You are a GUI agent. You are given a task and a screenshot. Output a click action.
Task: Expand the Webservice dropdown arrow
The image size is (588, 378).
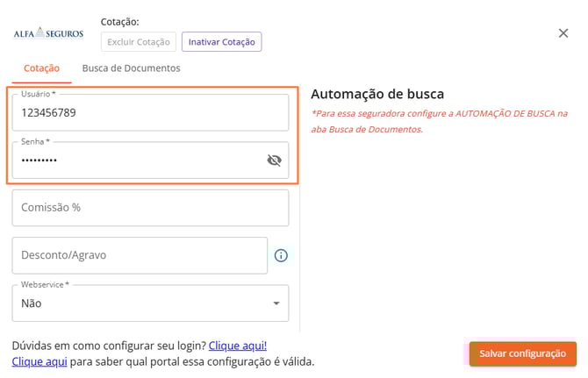[276, 303]
